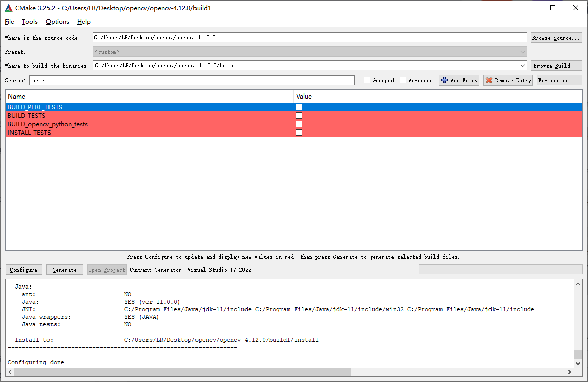The image size is (588, 382).
Task: Click the Configure button
Action: pyautogui.click(x=24, y=270)
